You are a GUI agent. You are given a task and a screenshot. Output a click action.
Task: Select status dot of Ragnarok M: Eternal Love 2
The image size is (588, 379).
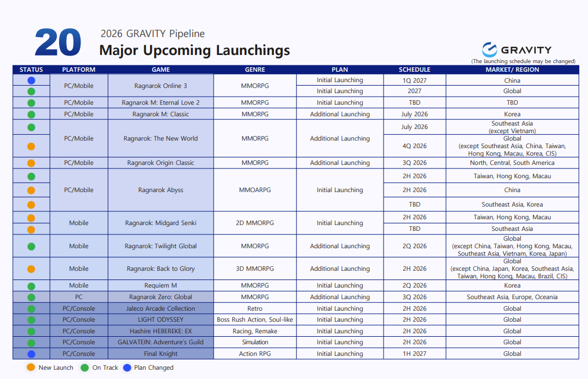[31, 103]
